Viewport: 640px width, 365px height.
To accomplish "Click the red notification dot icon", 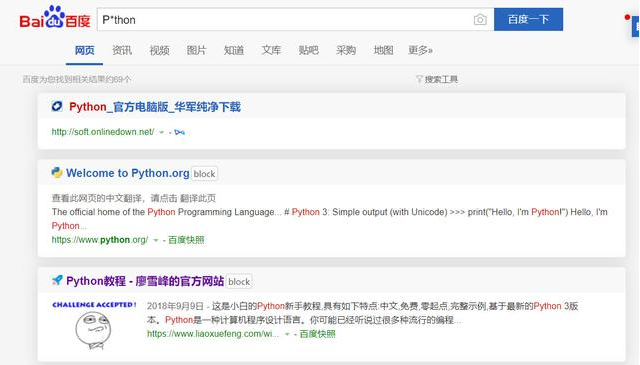I will 627,17.
